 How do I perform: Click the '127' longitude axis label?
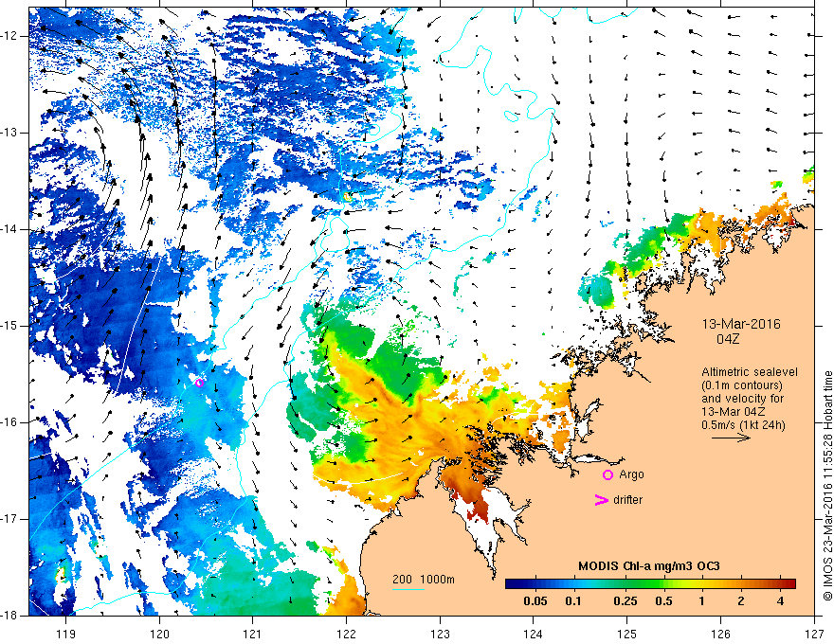coord(814,634)
